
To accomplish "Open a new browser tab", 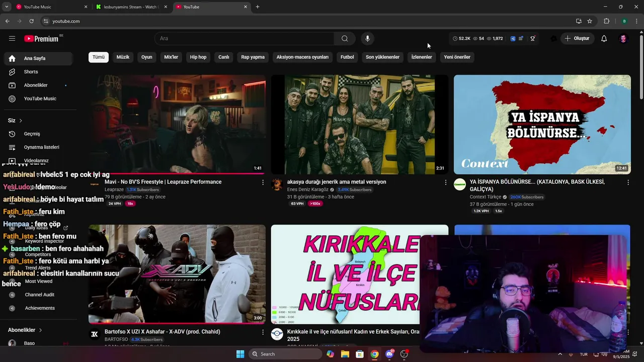I will tap(258, 7).
